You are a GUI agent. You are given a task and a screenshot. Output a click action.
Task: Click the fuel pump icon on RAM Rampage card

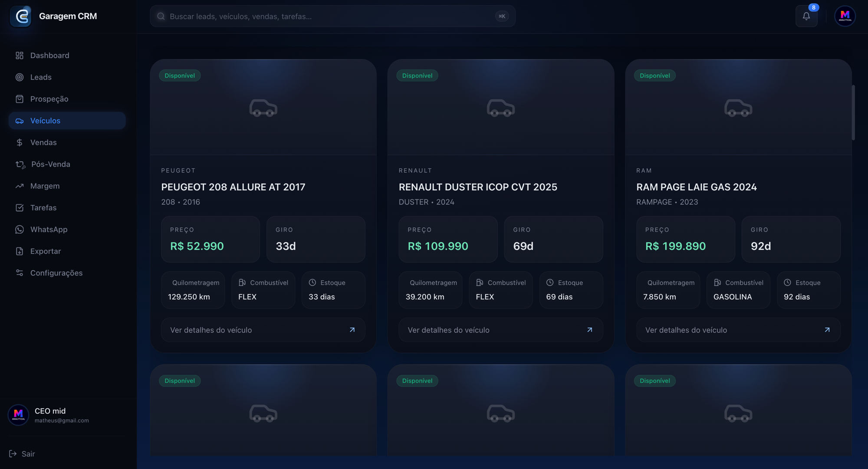[x=717, y=282]
